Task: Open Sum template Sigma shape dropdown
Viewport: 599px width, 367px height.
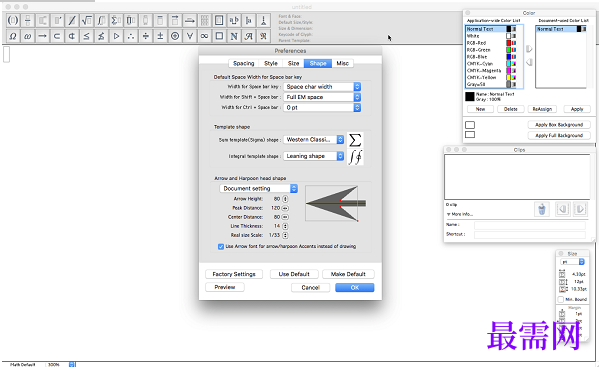Action: 314,140
